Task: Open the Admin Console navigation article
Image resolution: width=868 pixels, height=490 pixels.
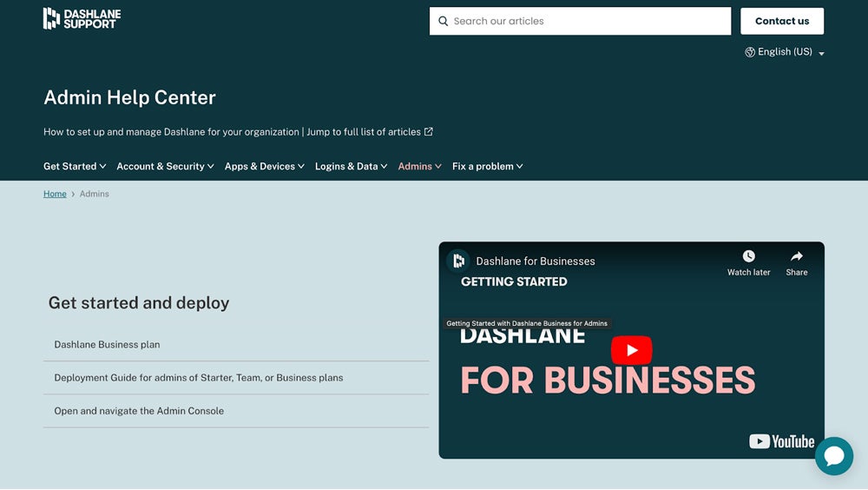Action: click(139, 411)
